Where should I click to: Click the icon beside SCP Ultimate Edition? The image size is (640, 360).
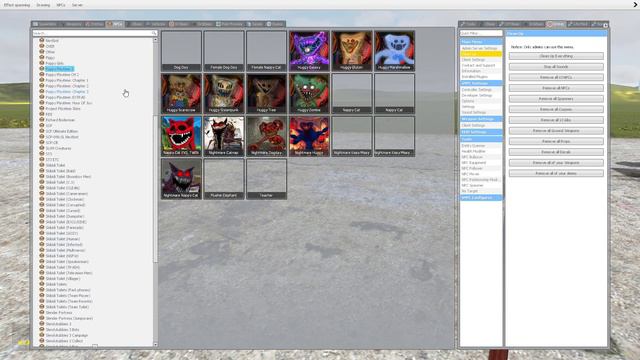[x=42, y=131]
